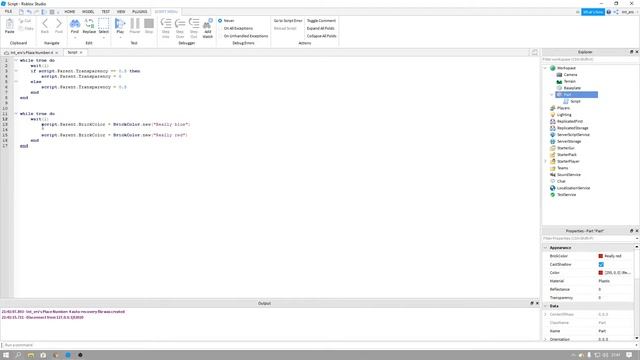Click Expand All Folds
This screenshot has width=640, height=360.
point(320,29)
